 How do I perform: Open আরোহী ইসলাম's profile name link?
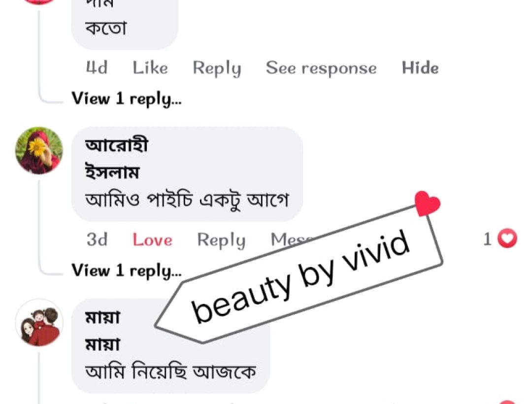[116, 159]
